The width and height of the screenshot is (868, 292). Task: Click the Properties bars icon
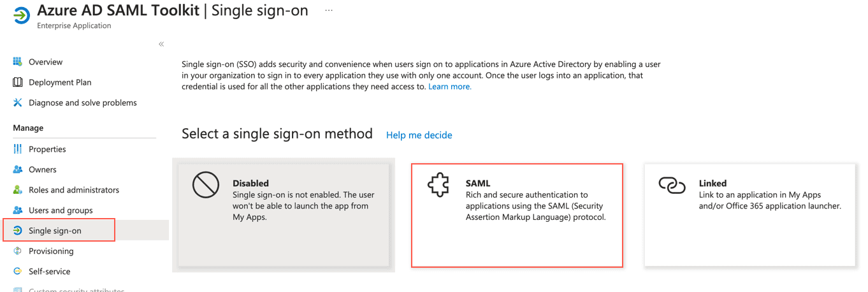tap(17, 149)
